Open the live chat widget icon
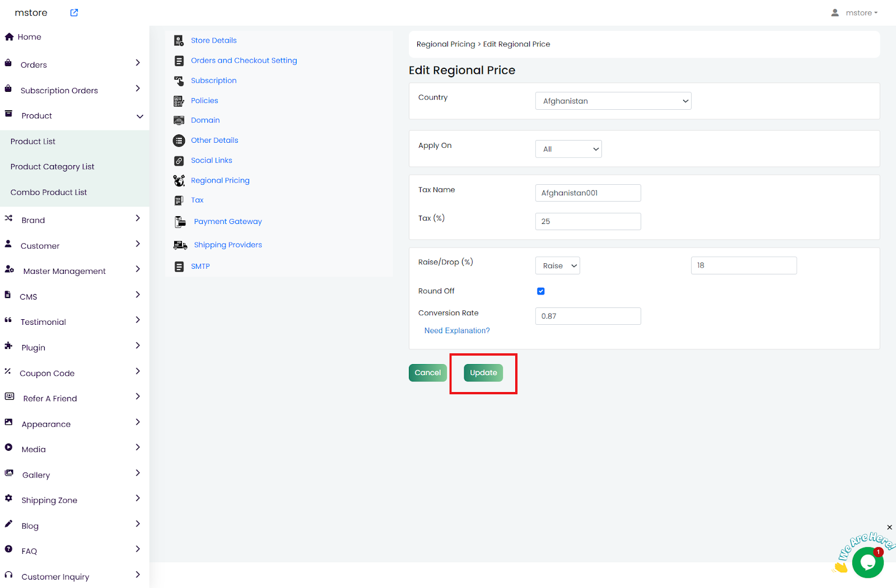Image resolution: width=896 pixels, height=588 pixels. [867, 562]
